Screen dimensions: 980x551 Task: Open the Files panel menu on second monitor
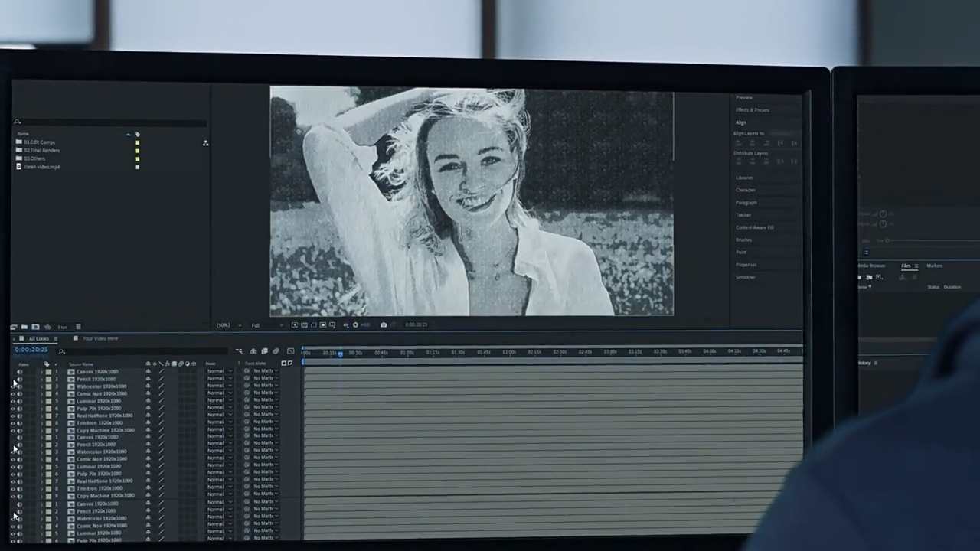916,266
